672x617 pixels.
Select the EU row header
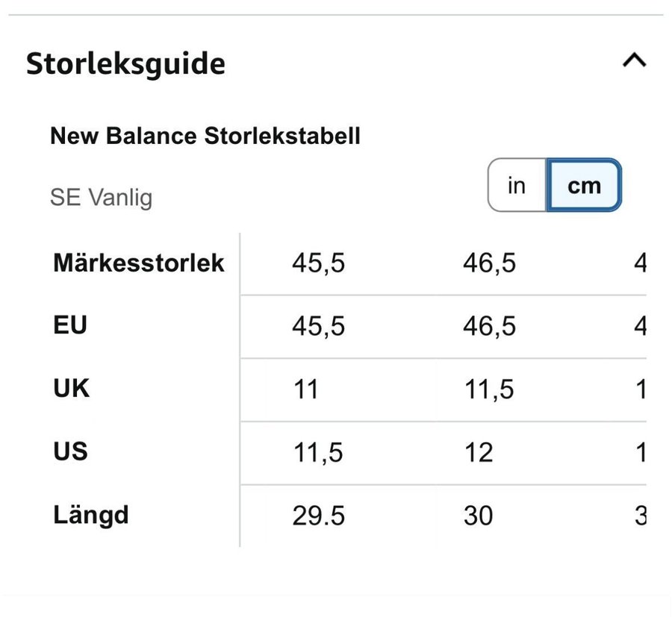click(70, 325)
